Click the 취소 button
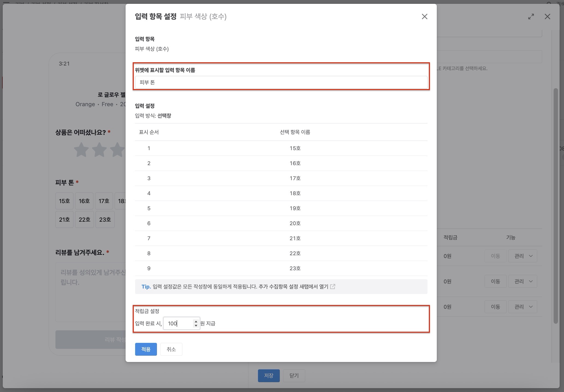This screenshot has width=564, height=392. click(x=171, y=349)
